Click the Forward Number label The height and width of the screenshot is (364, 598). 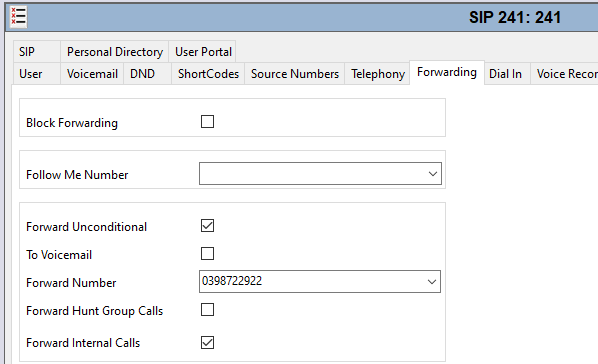(71, 283)
